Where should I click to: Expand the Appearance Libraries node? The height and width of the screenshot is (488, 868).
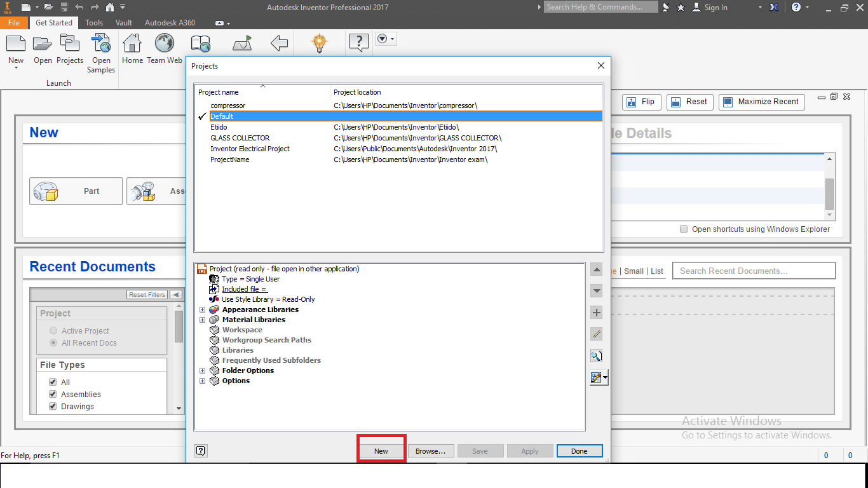pyautogui.click(x=203, y=309)
